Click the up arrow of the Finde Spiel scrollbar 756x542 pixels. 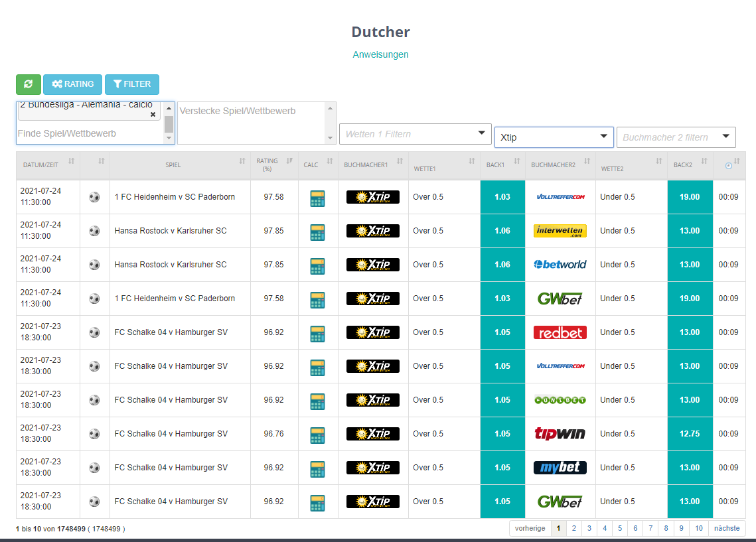click(169, 108)
